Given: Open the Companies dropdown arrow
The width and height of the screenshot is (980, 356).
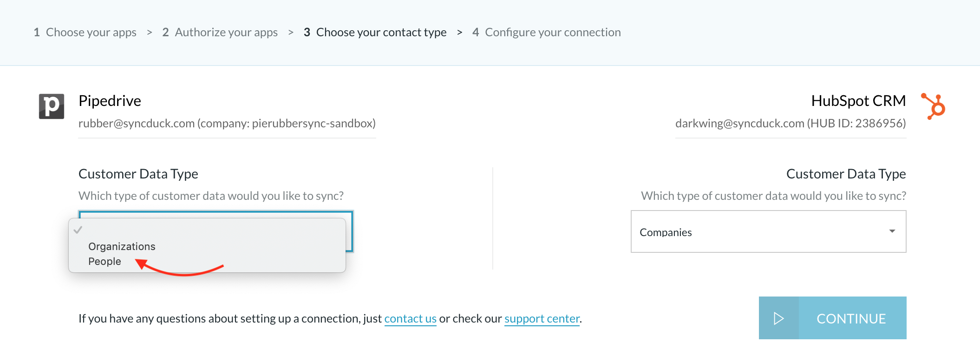Looking at the screenshot, I should click(x=892, y=231).
